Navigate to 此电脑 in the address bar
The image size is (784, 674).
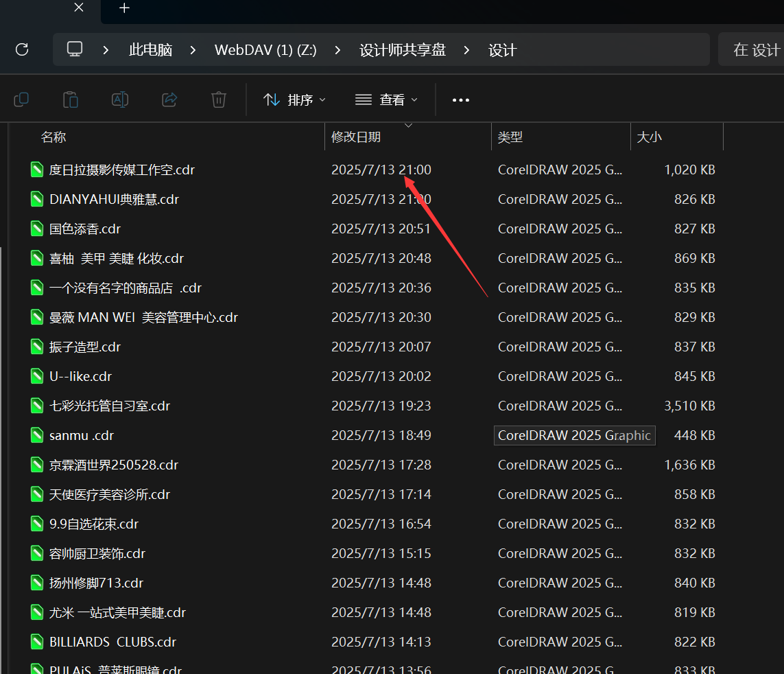click(x=150, y=50)
